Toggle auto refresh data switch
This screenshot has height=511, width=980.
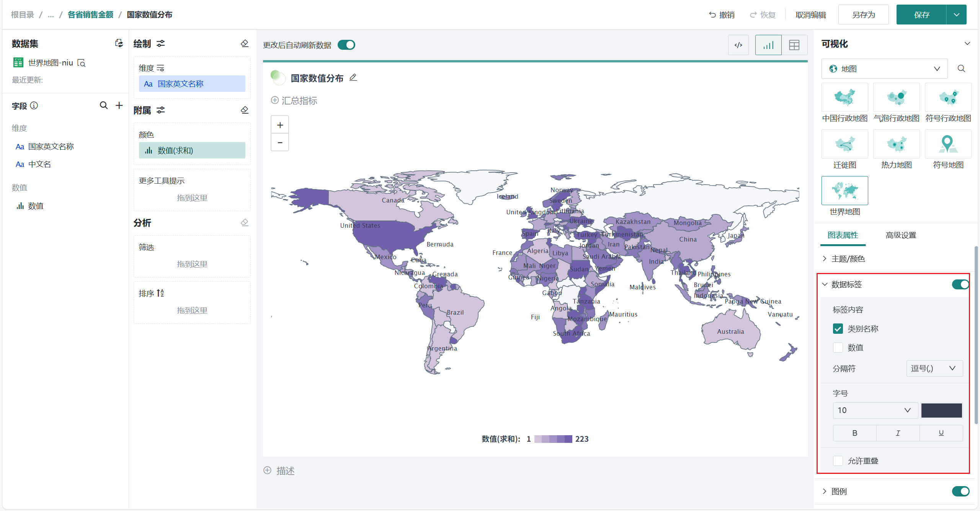coord(346,45)
